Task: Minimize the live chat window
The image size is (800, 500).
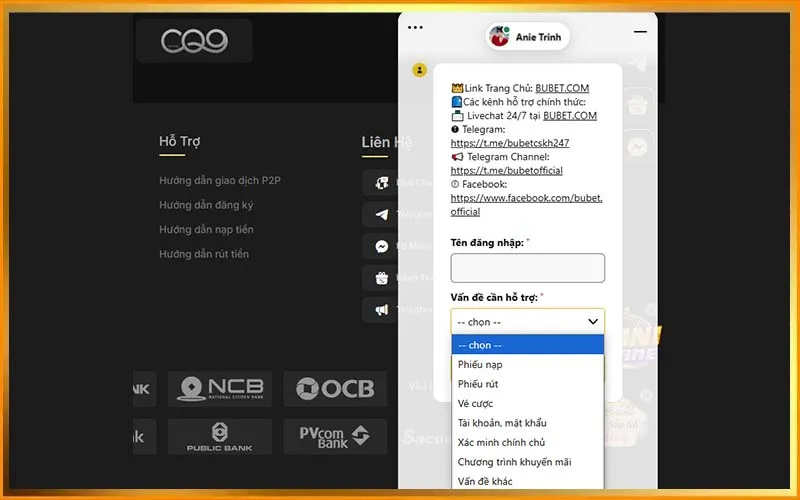Action: 640,32
